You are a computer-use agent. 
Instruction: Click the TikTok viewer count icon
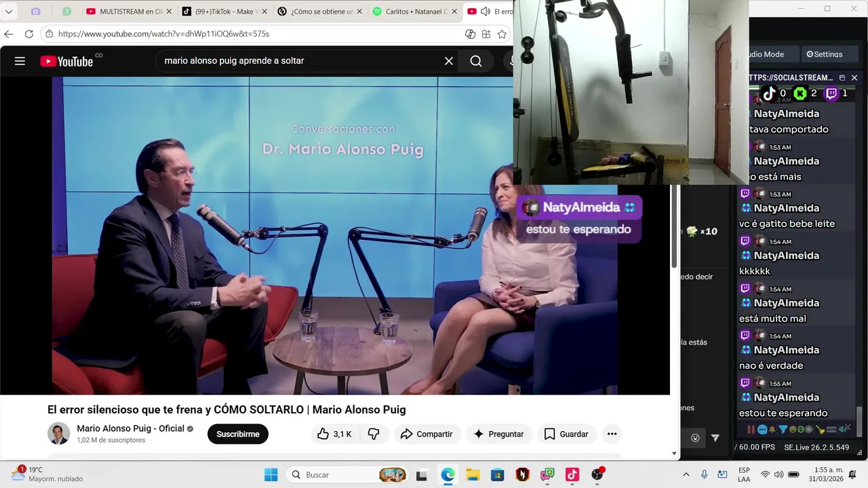point(769,94)
